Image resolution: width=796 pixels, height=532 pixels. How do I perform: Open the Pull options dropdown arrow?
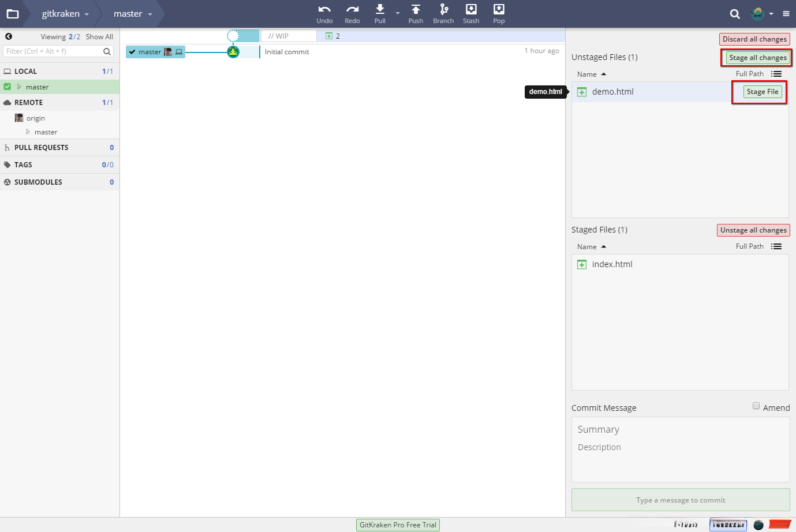pos(398,13)
